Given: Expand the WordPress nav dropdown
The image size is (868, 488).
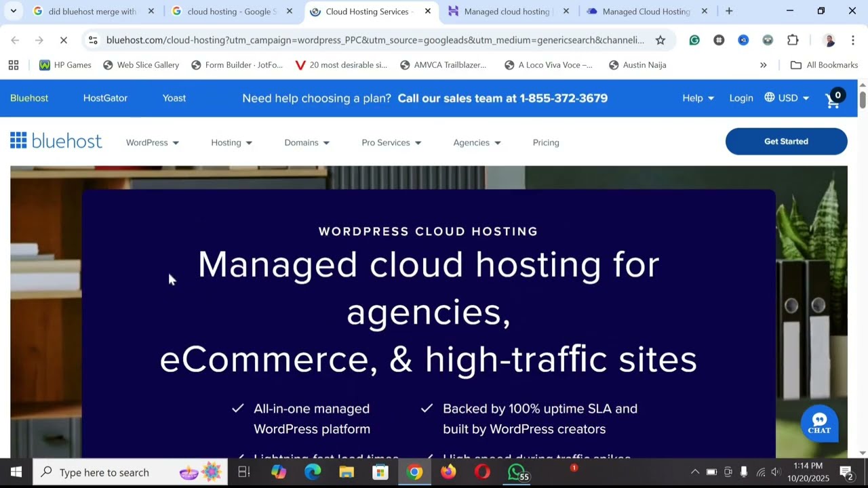Looking at the screenshot, I should (x=153, y=142).
